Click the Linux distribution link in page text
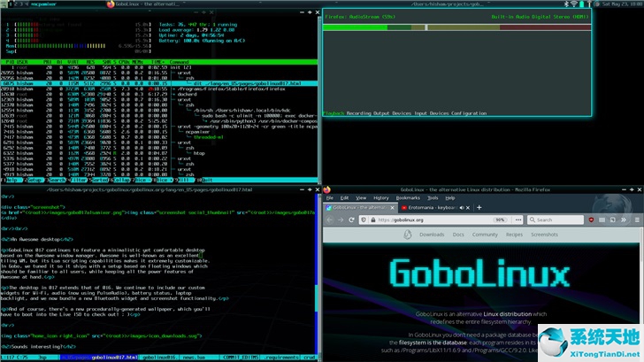644x362 pixels. coord(507,314)
